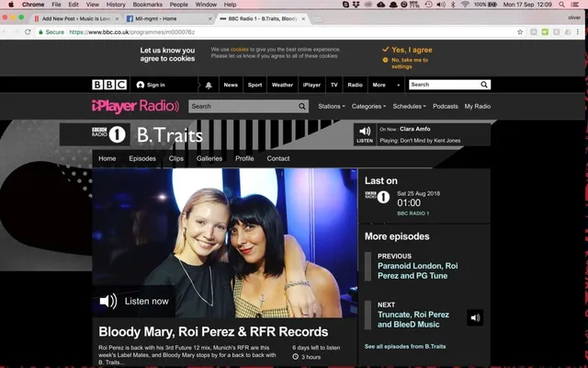Click the Radio 1 logo beside B.Traits
Screen dimensions: 588x368
[x=108, y=134]
